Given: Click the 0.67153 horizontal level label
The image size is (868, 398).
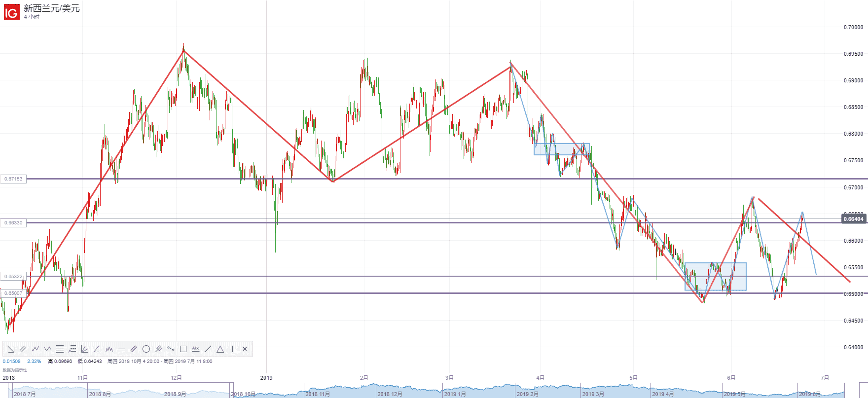Looking at the screenshot, I should 13,179.
